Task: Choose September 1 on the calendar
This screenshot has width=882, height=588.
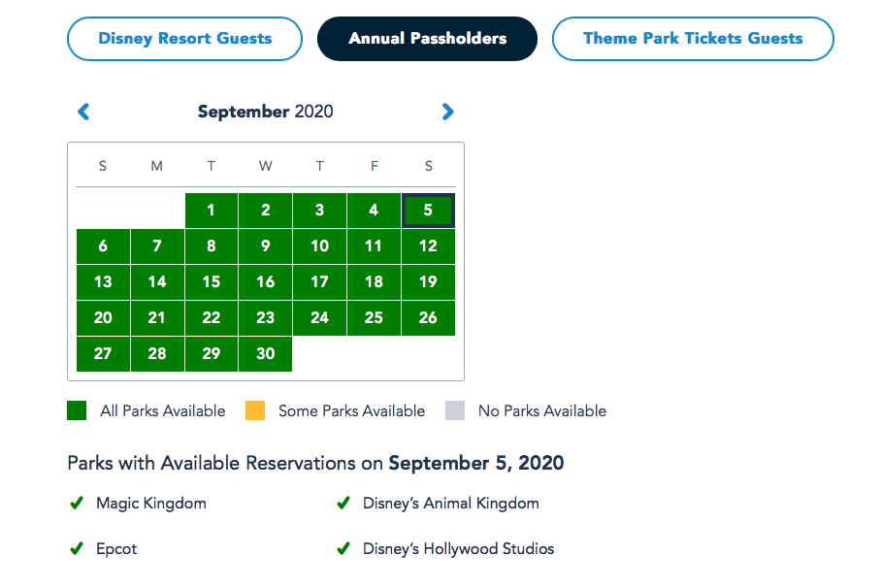Action: pyautogui.click(x=211, y=211)
